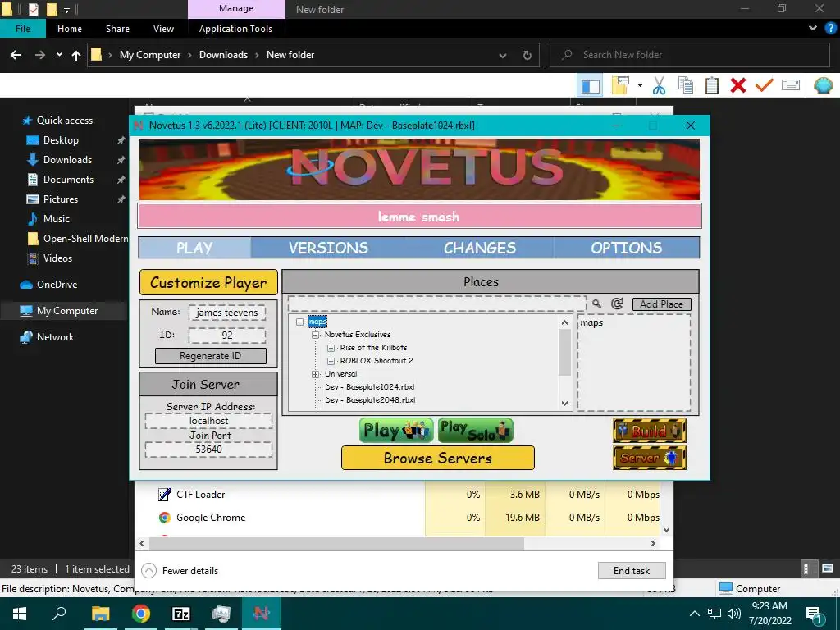The image size is (840, 630).
Task: Click the clipboard Paste icon
Action: (x=712, y=85)
